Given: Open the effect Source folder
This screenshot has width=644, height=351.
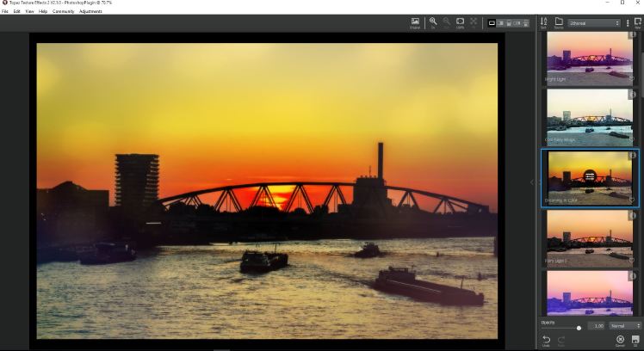Looking at the screenshot, I should coord(559,23).
